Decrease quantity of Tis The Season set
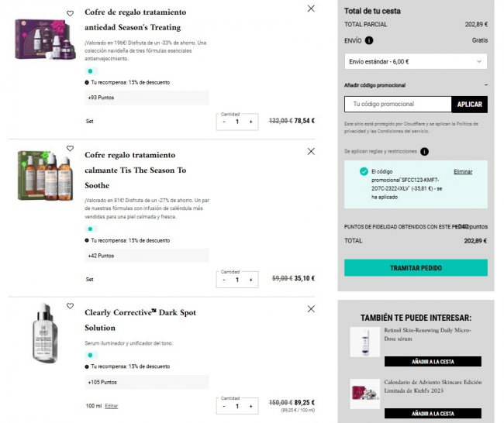Screen dimensions: 504x423 224,279
